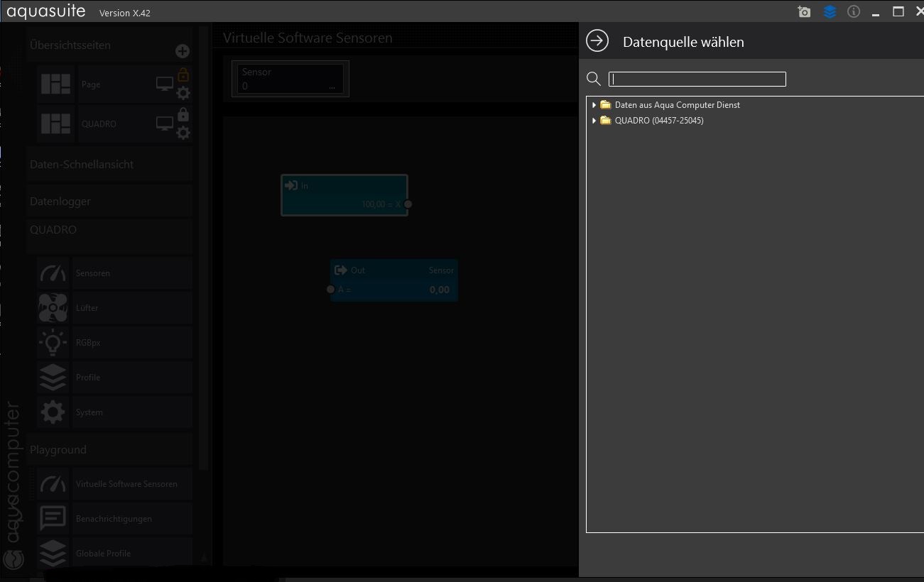The width and height of the screenshot is (924, 582).
Task: Collapse the Playground section header
Action: 109,449
